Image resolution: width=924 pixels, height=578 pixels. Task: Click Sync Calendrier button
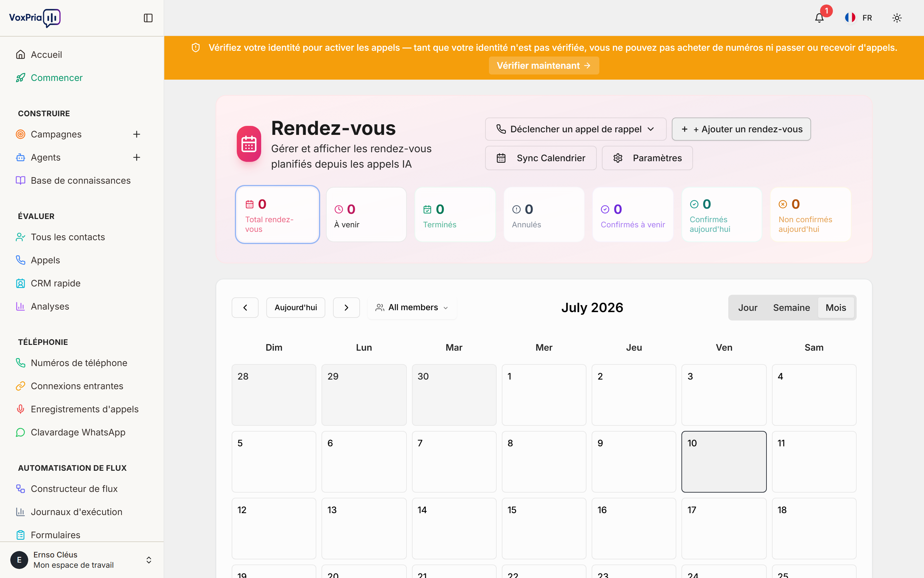coord(541,158)
